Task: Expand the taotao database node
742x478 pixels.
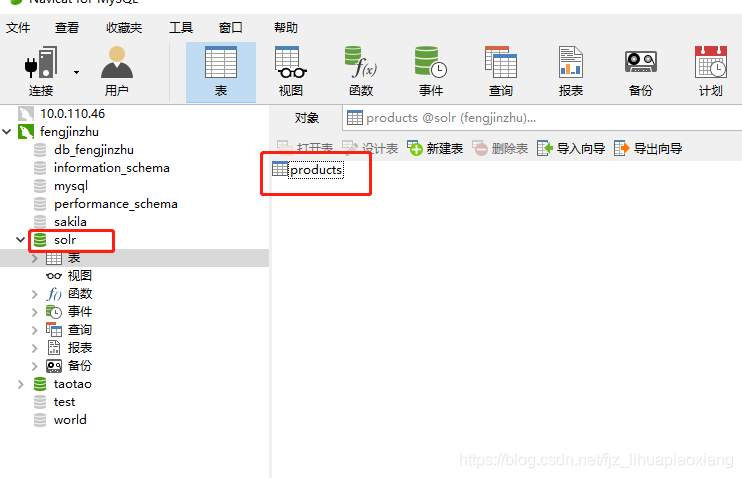Action: [20, 384]
